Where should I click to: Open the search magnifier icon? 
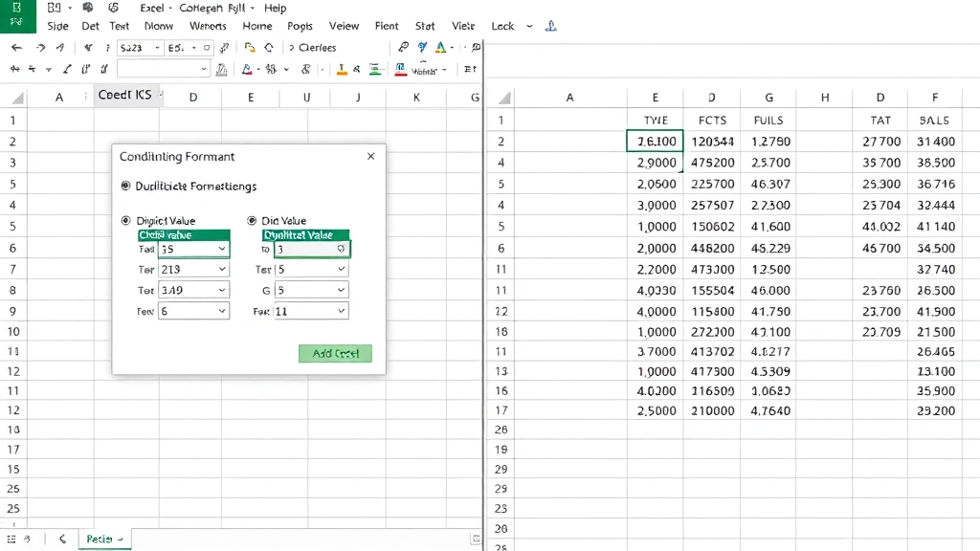click(474, 47)
